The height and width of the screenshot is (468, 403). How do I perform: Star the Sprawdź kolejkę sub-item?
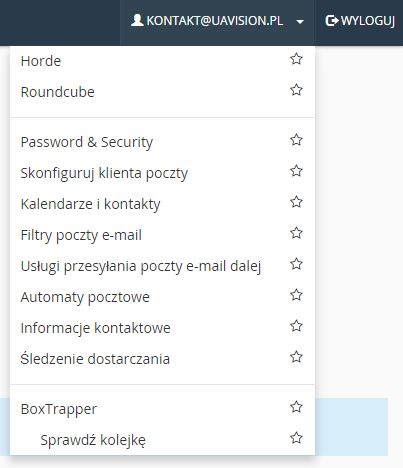click(296, 438)
